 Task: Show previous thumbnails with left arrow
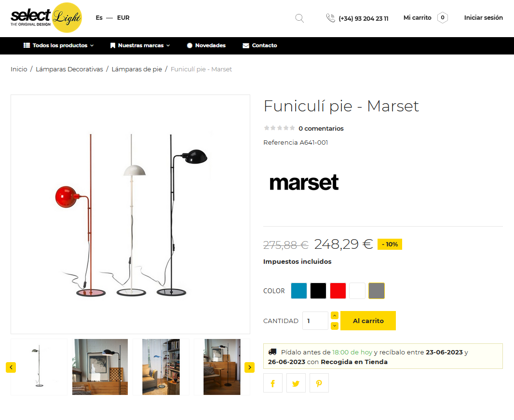pos(11,367)
